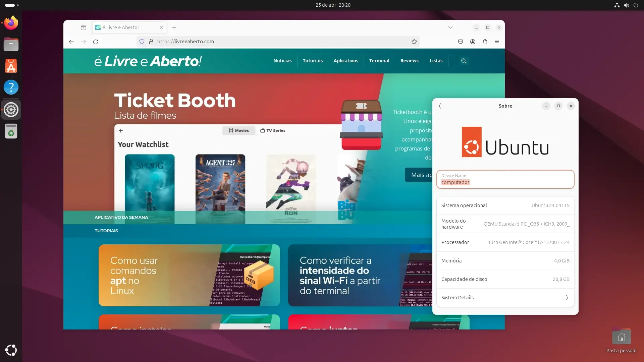The height and width of the screenshot is (362, 644).
Task: Open the Firefox View icon left of tab
Action: (84, 27)
